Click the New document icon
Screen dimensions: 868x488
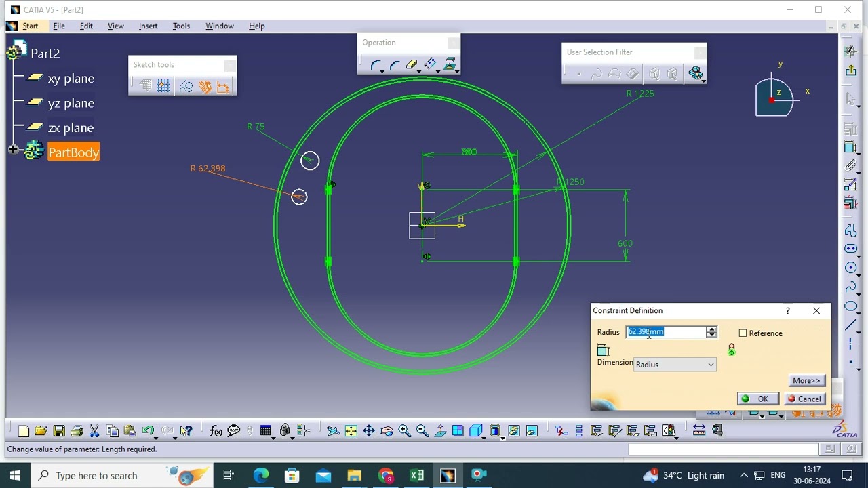(x=23, y=431)
